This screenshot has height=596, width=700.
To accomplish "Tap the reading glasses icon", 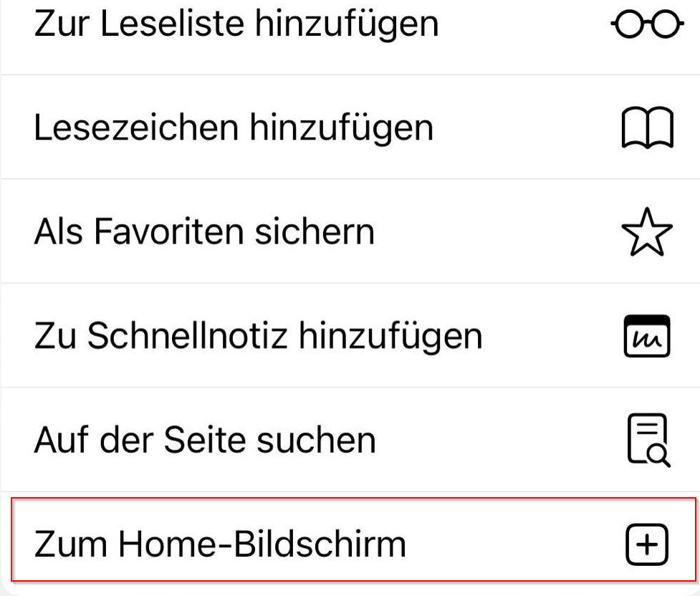I will [x=647, y=24].
